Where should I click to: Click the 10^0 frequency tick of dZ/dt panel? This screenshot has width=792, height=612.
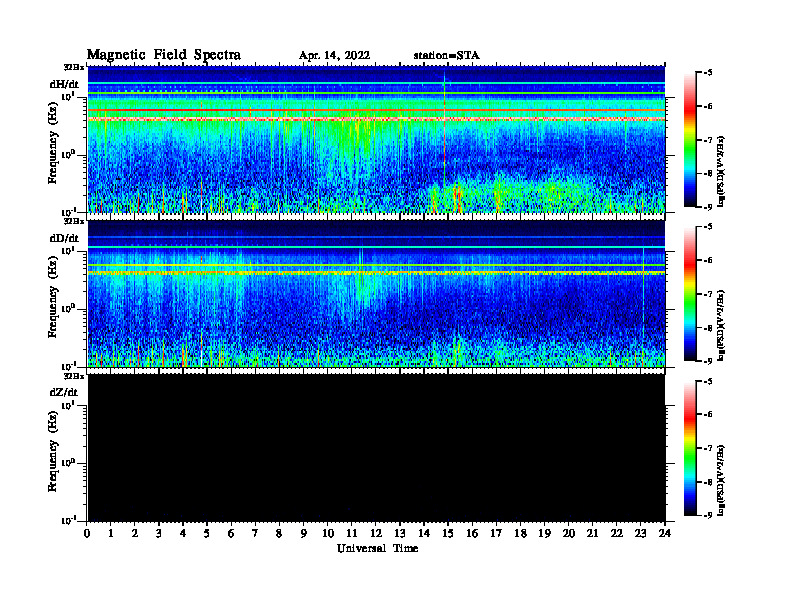(x=68, y=463)
